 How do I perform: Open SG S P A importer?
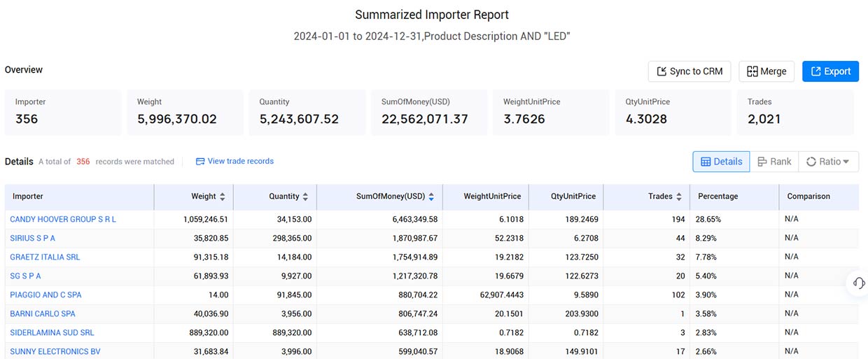tap(25, 276)
